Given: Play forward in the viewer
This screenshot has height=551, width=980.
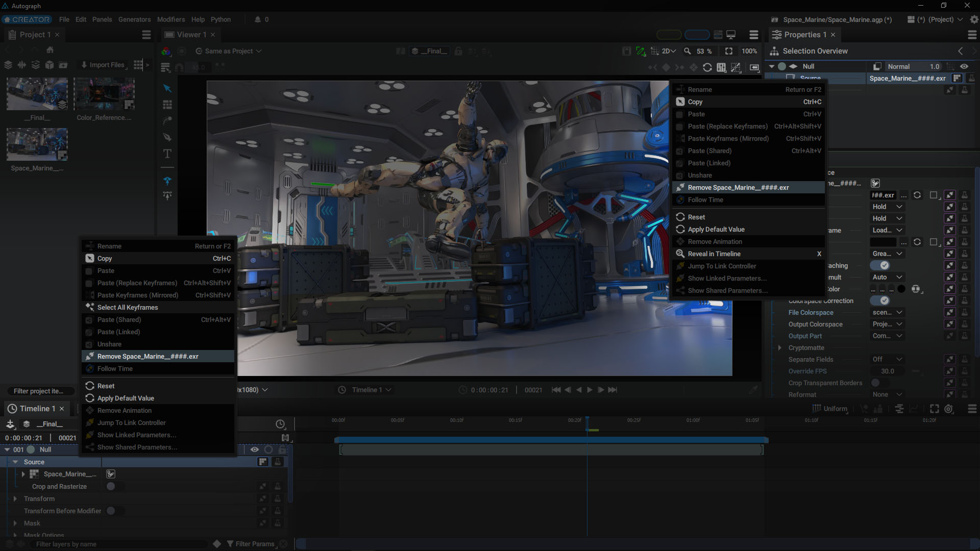Looking at the screenshot, I should pyautogui.click(x=590, y=390).
